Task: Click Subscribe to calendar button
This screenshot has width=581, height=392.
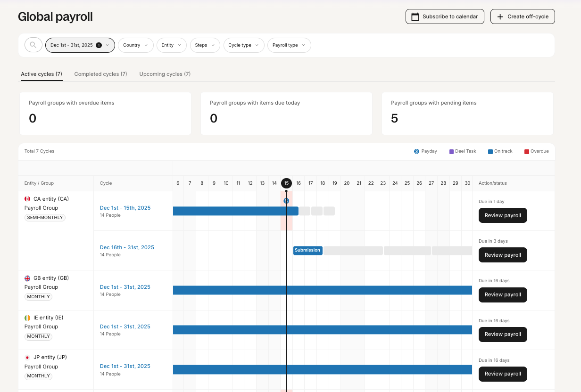Action: pos(445,16)
